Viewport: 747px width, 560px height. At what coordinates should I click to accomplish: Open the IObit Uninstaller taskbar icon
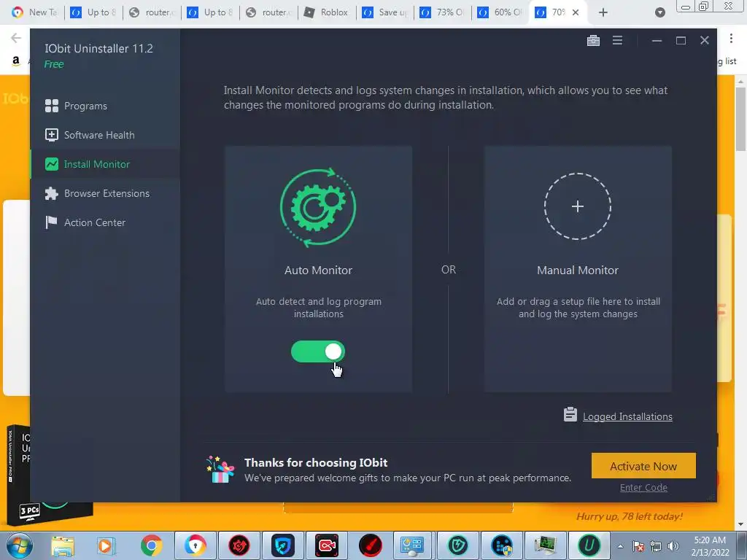point(589,545)
